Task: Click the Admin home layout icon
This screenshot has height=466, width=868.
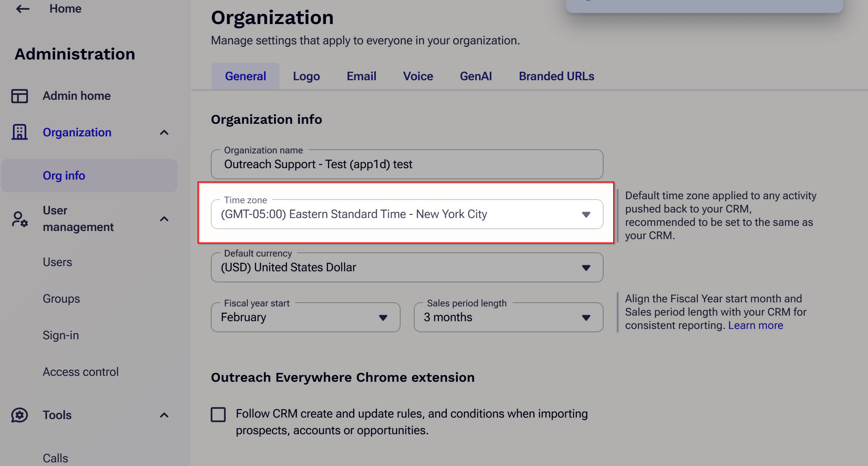Action: pyautogui.click(x=20, y=96)
